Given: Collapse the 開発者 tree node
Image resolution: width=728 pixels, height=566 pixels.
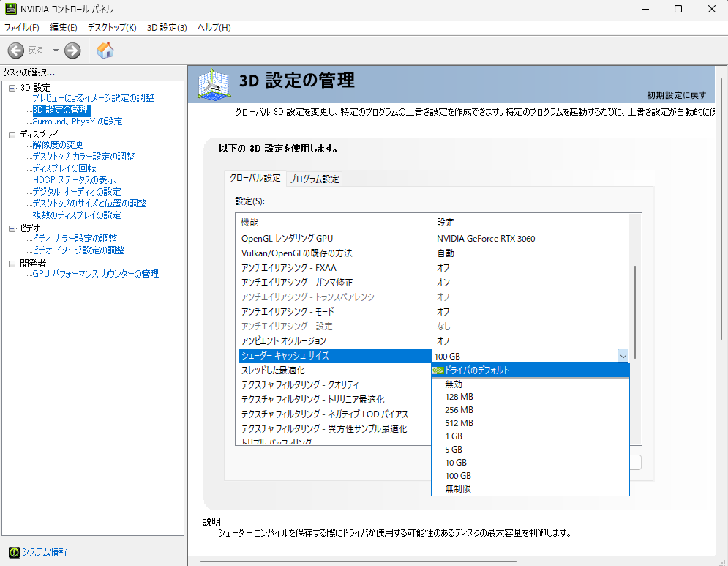Looking at the screenshot, I should tap(12, 264).
